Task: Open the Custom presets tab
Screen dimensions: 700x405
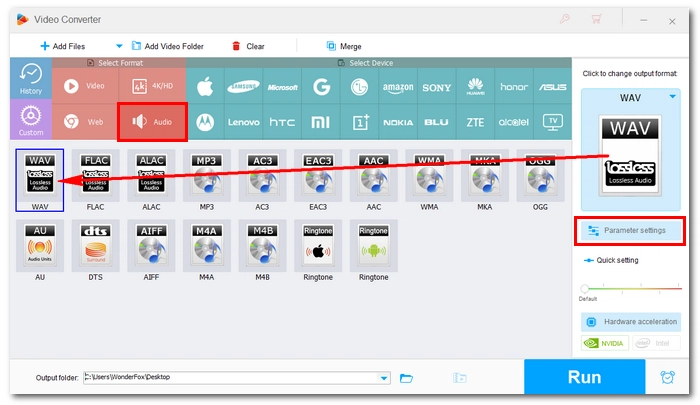Action: point(31,120)
